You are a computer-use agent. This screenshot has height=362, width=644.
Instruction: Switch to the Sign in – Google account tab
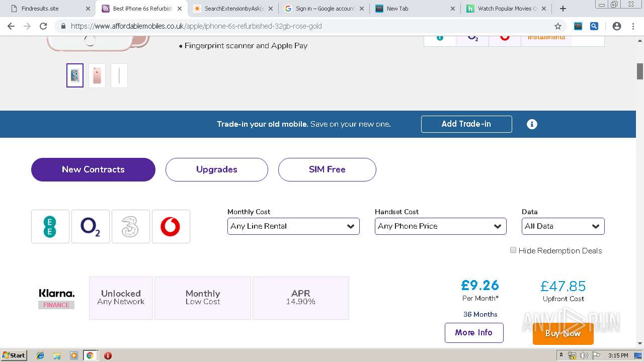click(x=325, y=9)
